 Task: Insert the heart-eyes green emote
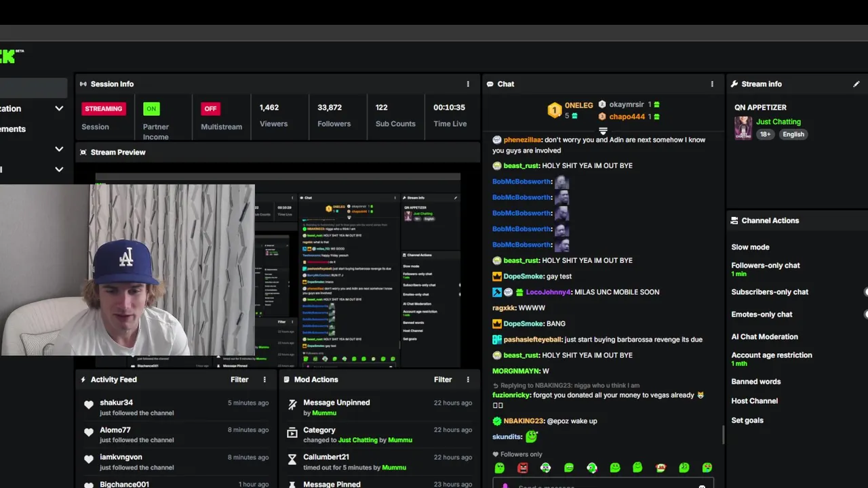(x=707, y=468)
